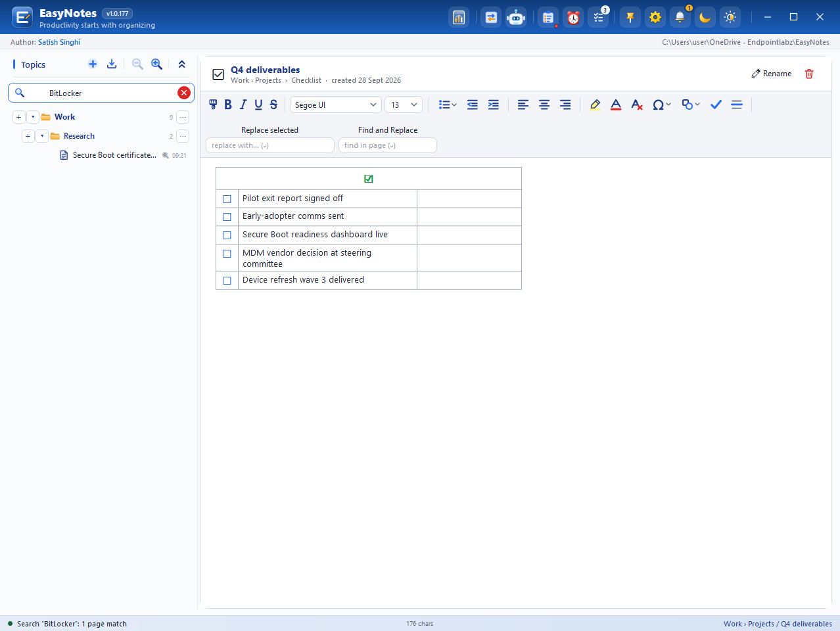Screen dimensions: 840x631
Task: Click the format painter brush icon
Action: [x=213, y=105]
